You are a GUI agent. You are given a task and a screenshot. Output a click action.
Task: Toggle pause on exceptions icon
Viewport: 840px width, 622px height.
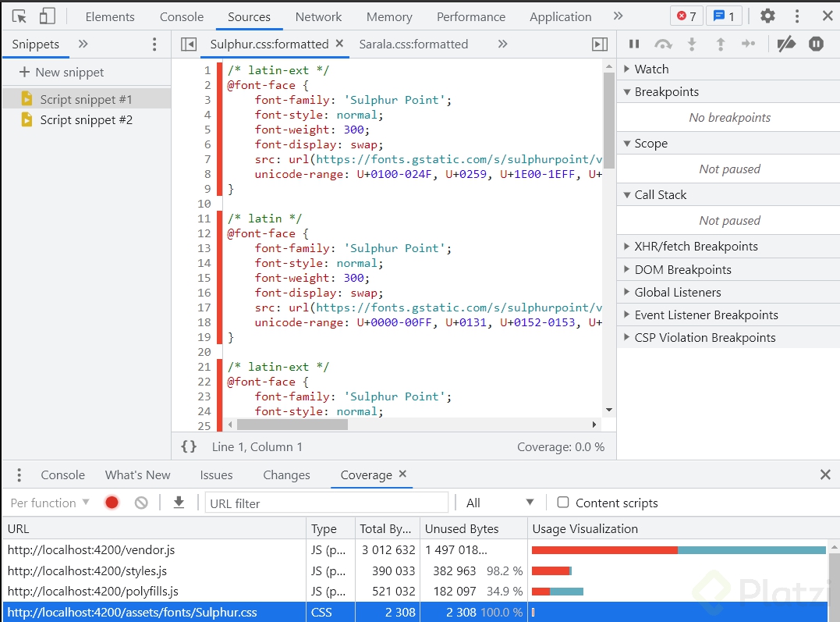[x=816, y=44]
